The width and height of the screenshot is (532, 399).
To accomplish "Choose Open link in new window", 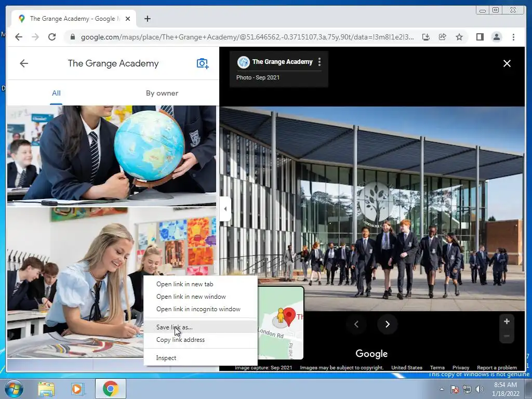I will click(x=201, y=297).
